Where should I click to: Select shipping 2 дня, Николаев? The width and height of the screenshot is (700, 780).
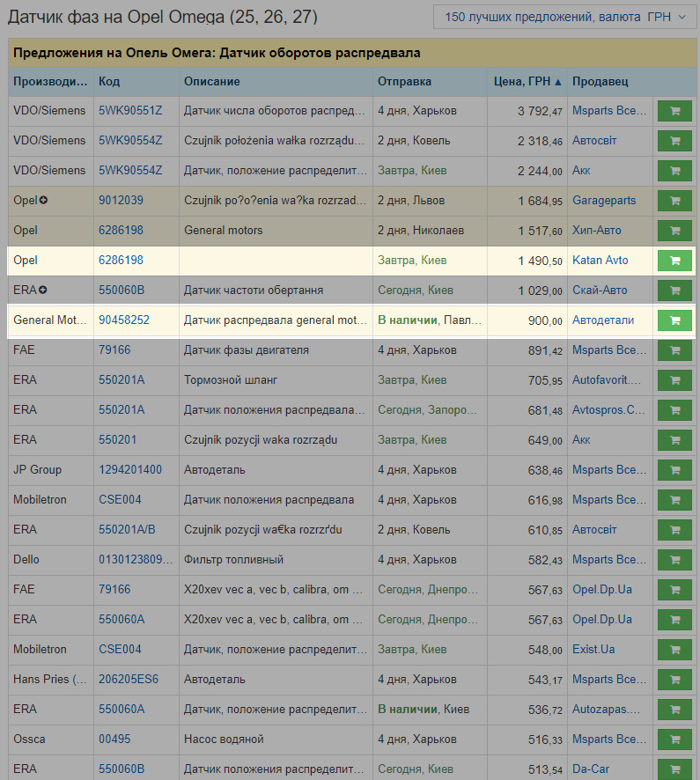click(x=420, y=231)
